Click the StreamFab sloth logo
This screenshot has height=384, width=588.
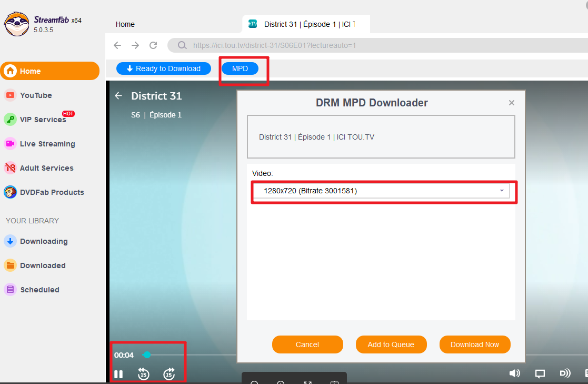coord(16,24)
